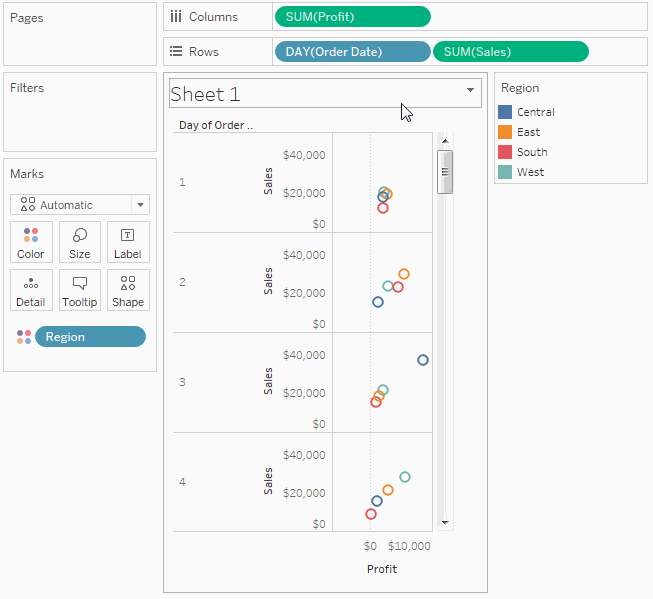Open the Shape marks card

[128, 290]
